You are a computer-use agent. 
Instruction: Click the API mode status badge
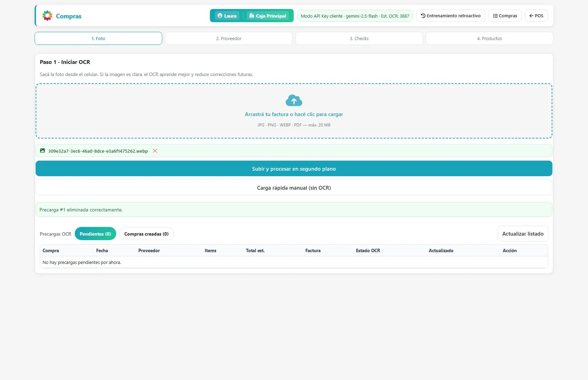(355, 16)
